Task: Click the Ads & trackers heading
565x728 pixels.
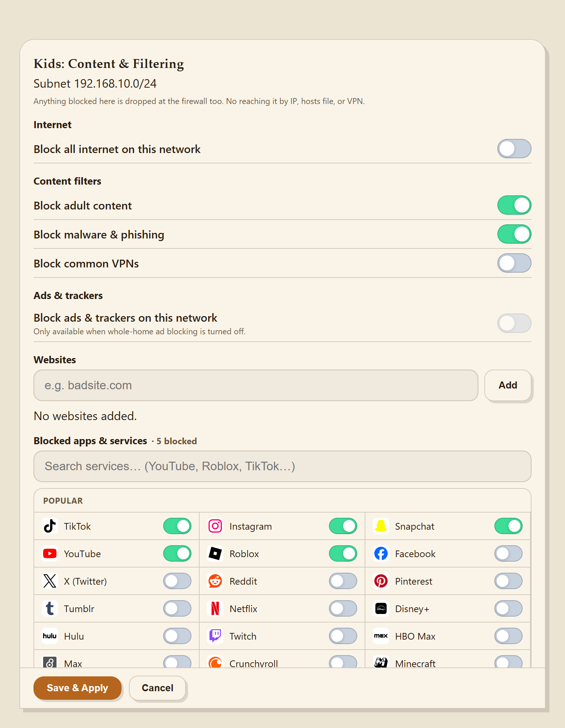Action: click(68, 296)
